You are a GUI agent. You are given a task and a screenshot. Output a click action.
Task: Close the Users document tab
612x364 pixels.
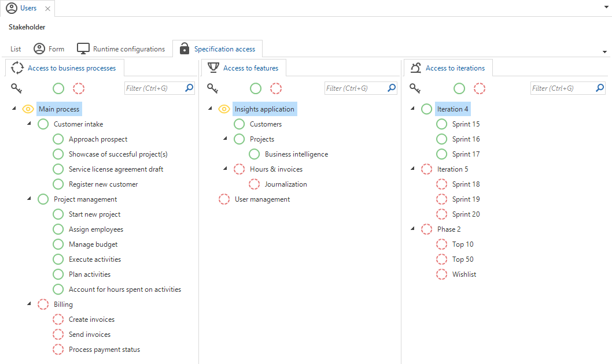point(47,9)
